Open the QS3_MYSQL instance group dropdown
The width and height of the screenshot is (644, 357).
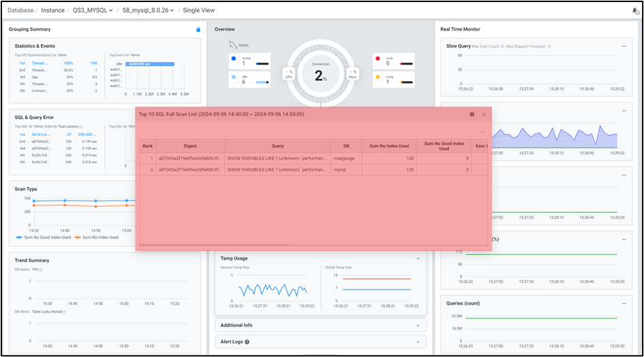93,11
